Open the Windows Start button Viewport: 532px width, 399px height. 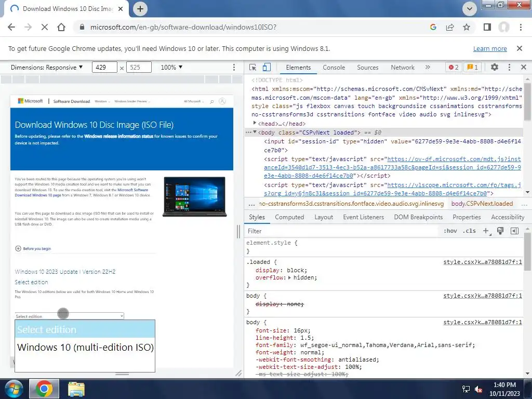point(13,389)
